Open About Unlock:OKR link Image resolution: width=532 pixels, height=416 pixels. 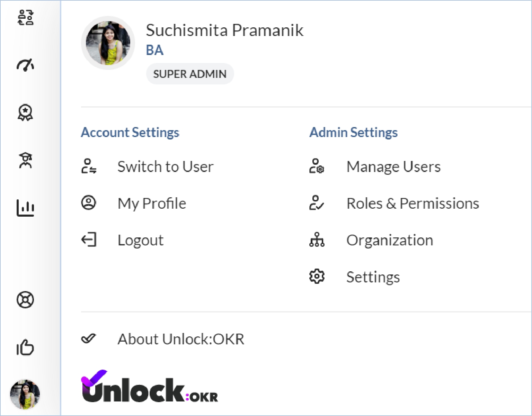pos(181,339)
